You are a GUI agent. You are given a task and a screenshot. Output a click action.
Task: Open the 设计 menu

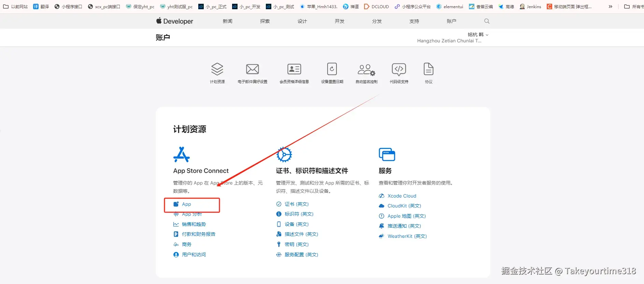tap(302, 21)
